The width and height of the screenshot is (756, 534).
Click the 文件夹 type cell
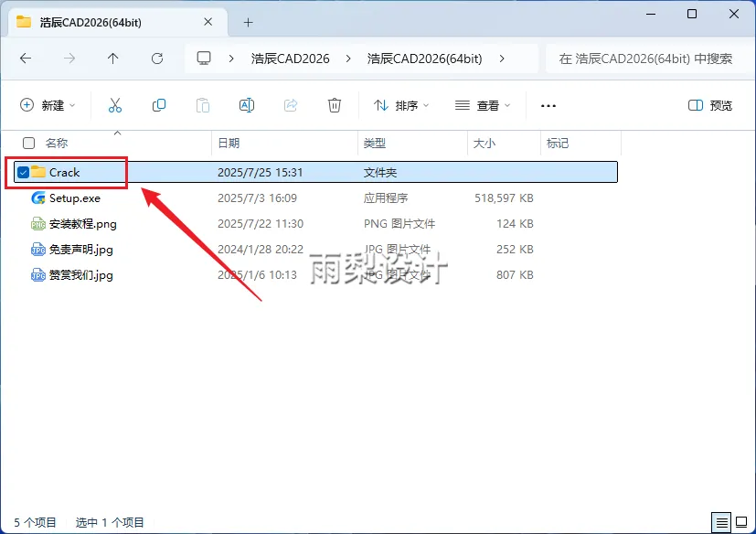[x=380, y=172]
